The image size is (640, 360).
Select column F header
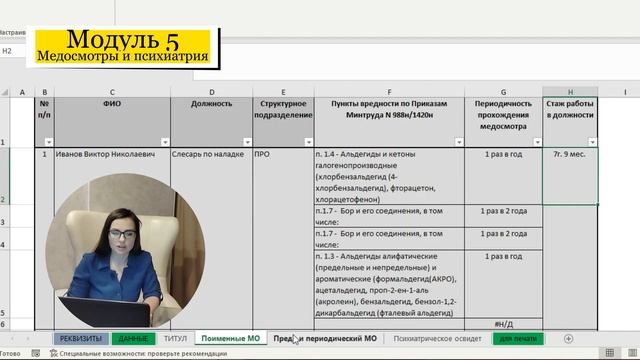point(389,92)
